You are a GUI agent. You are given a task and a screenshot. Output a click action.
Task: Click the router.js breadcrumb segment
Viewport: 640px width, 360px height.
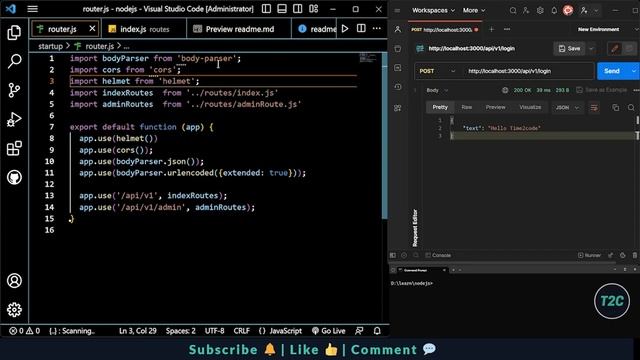pyautogui.click(x=99, y=46)
